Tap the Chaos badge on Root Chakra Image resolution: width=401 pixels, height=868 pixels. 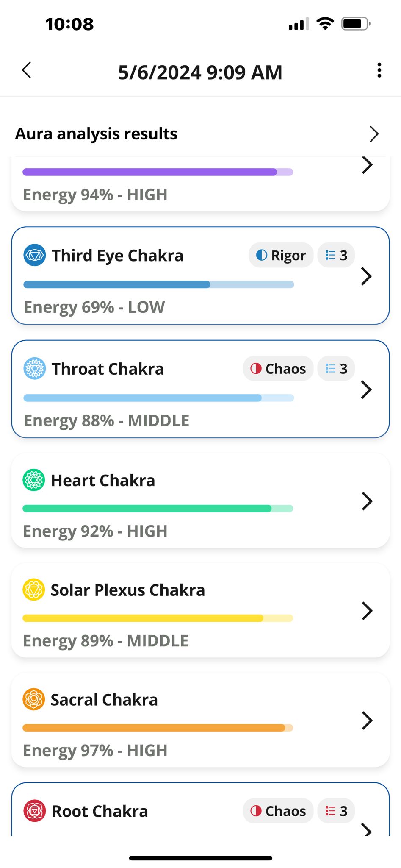[278, 811]
